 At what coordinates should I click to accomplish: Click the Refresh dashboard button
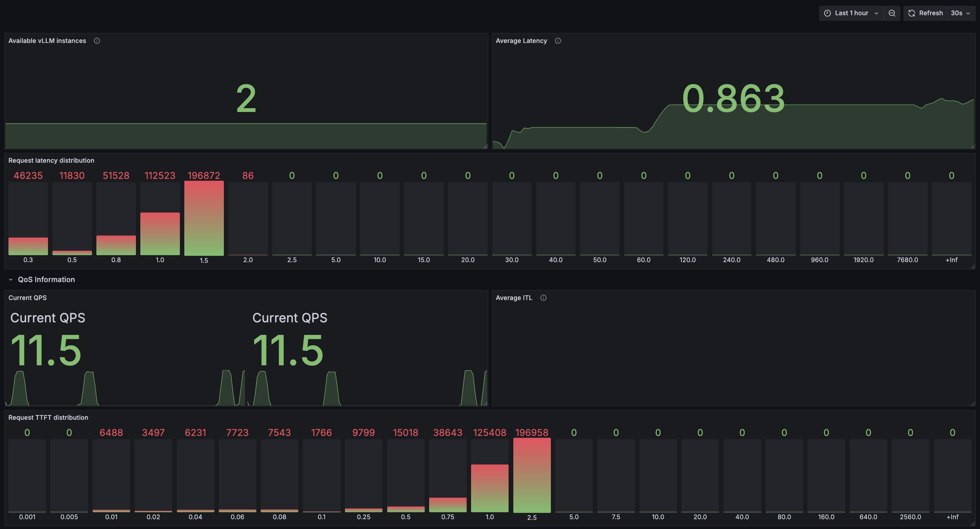tap(926, 13)
